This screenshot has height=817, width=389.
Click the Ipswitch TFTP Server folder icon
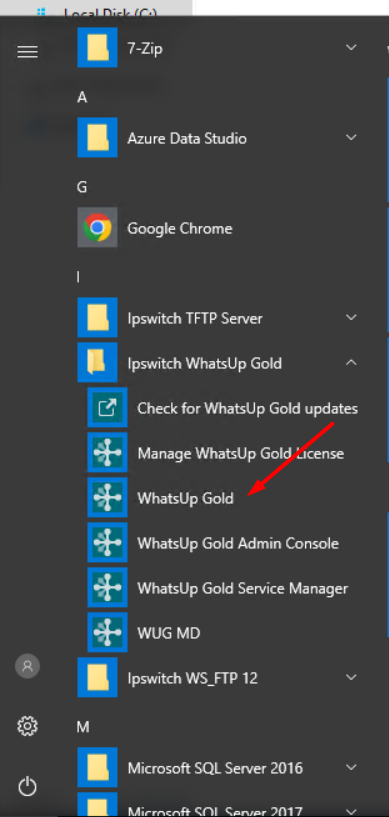tap(97, 317)
